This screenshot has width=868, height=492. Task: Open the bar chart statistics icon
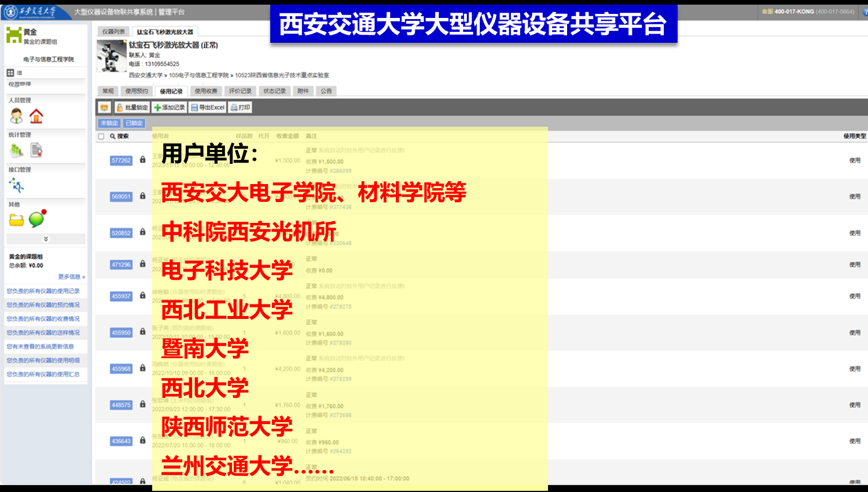(16, 150)
